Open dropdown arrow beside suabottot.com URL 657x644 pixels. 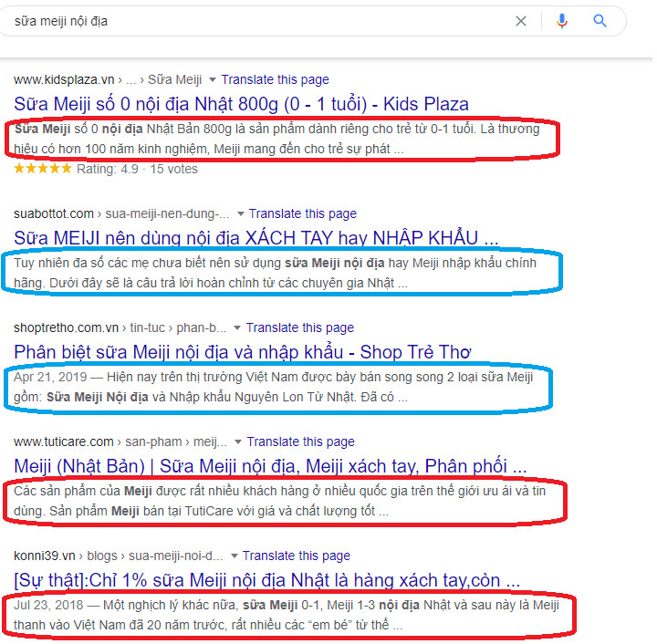click(x=241, y=213)
